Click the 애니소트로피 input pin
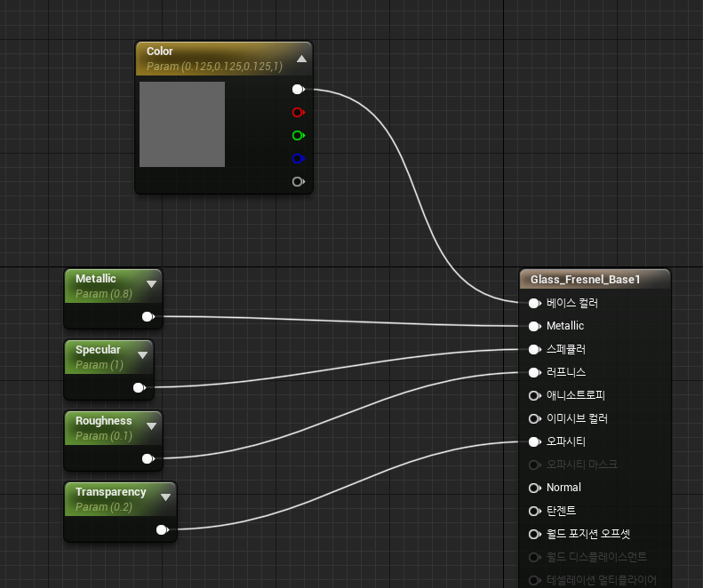 tap(534, 396)
